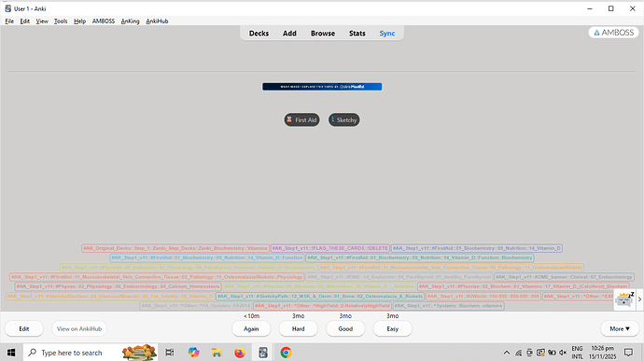
Task: Open the clock showing 10:26 pm
Action: pos(603,353)
